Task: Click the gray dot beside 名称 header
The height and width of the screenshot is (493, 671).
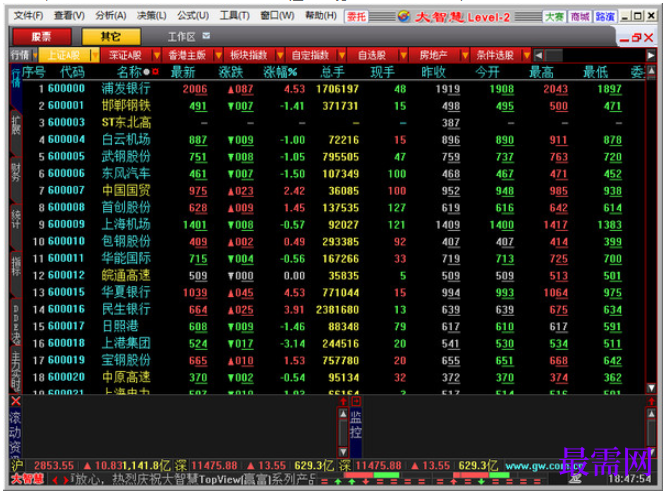Action: point(147,72)
